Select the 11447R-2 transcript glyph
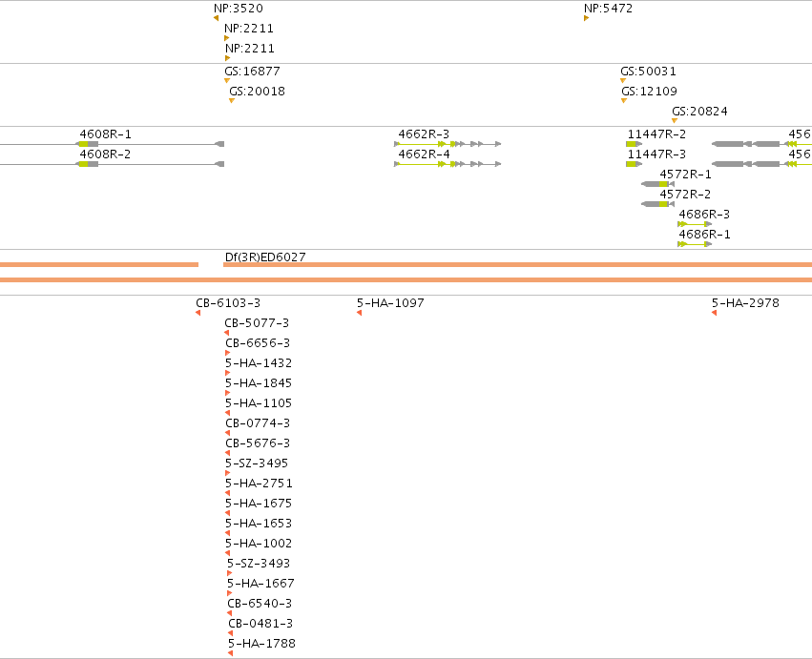The height and width of the screenshot is (659, 812). [x=634, y=144]
